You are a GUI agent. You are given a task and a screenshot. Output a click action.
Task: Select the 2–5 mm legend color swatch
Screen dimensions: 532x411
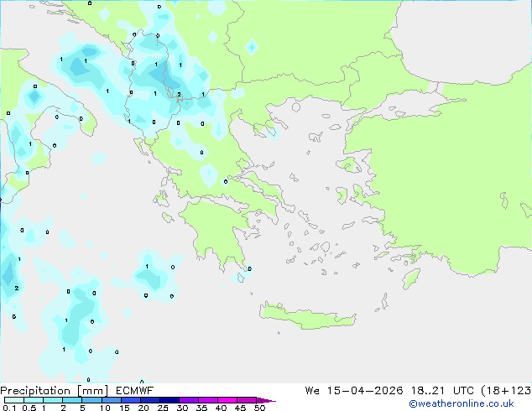[72, 400]
